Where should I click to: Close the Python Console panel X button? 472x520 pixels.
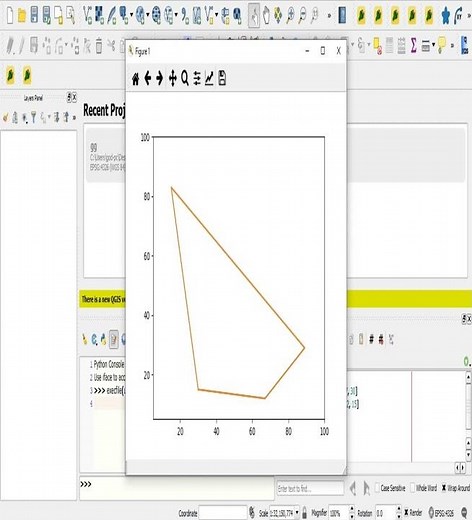pyautogui.click(x=469, y=319)
